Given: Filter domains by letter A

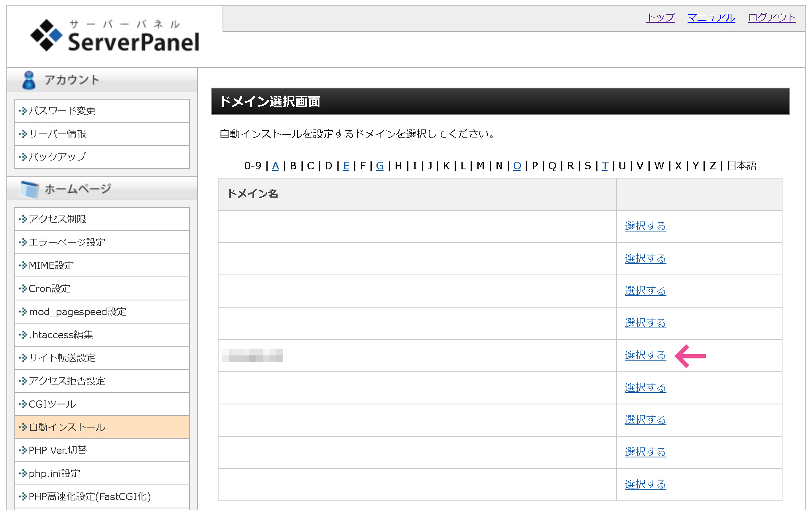Looking at the screenshot, I should (275, 166).
